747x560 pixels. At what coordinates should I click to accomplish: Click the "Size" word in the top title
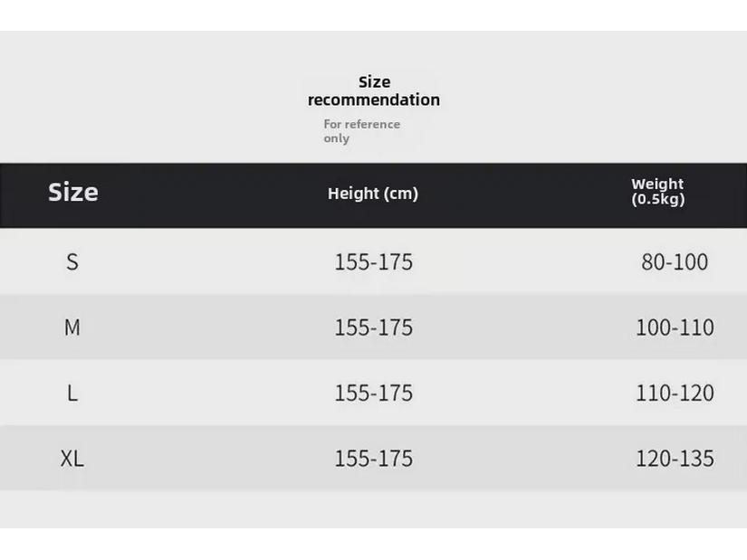click(374, 82)
